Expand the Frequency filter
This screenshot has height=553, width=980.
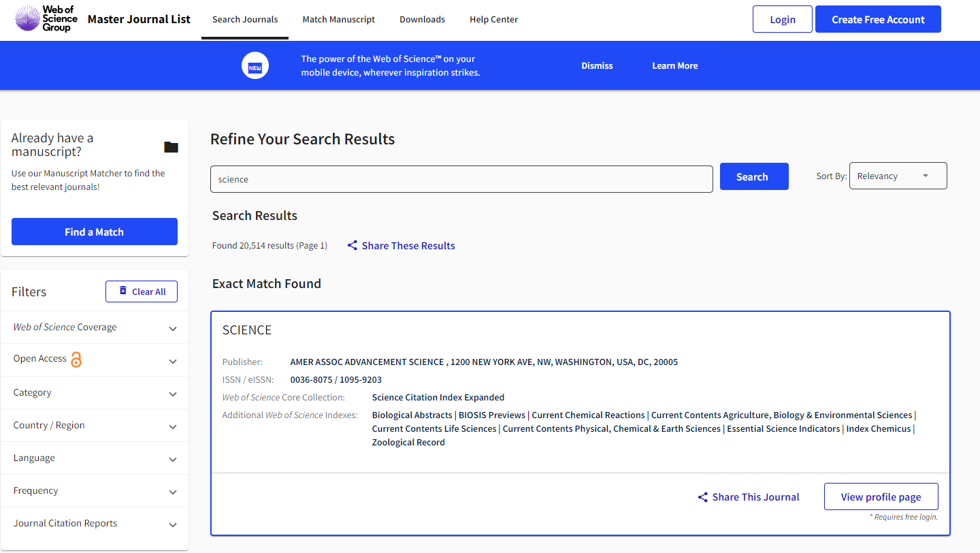tap(95, 491)
